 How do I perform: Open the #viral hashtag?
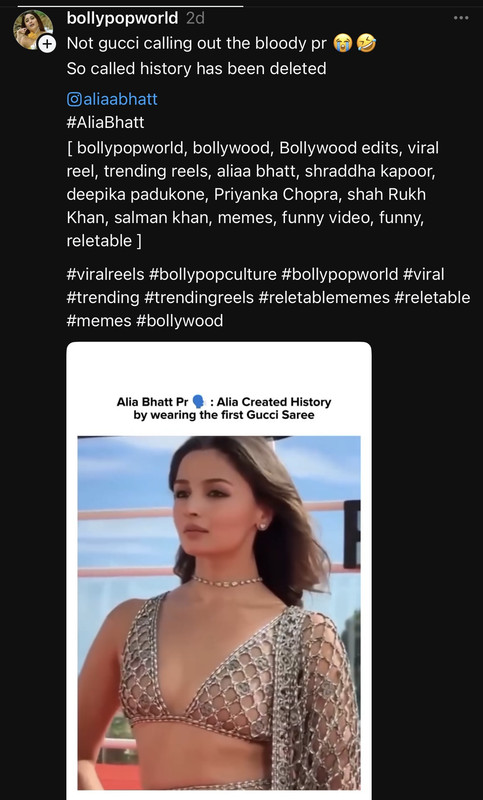(423, 274)
